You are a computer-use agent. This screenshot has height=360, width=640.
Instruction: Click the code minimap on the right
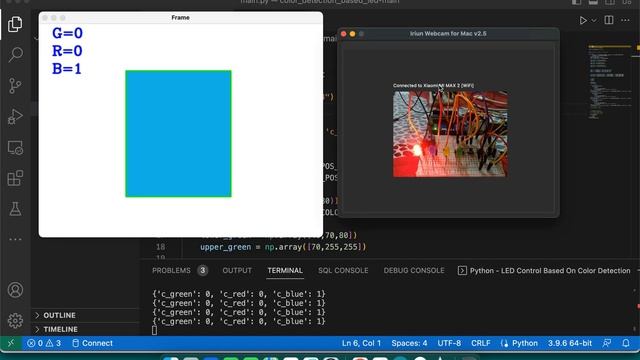pos(610,82)
